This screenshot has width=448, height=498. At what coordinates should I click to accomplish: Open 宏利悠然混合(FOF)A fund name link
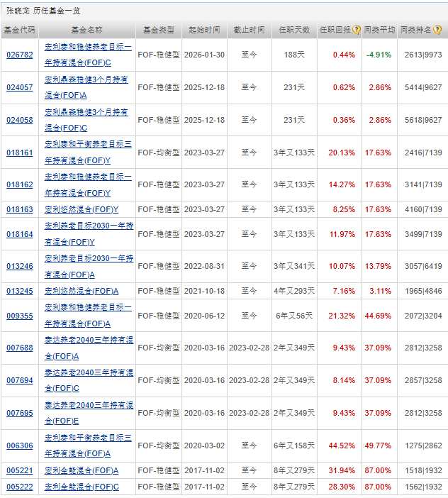point(82,291)
